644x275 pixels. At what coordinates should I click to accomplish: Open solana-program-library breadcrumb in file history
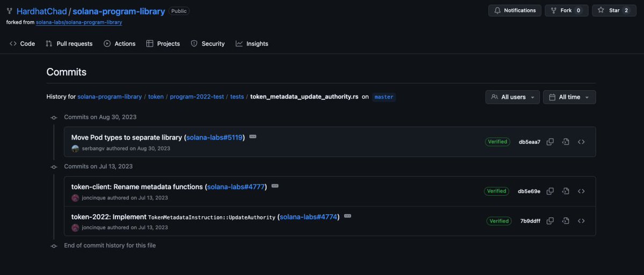pyautogui.click(x=109, y=97)
